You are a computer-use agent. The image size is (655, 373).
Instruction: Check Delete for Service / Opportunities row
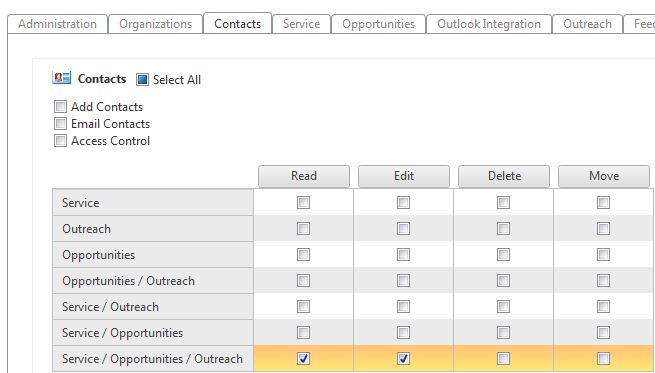coord(503,332)
